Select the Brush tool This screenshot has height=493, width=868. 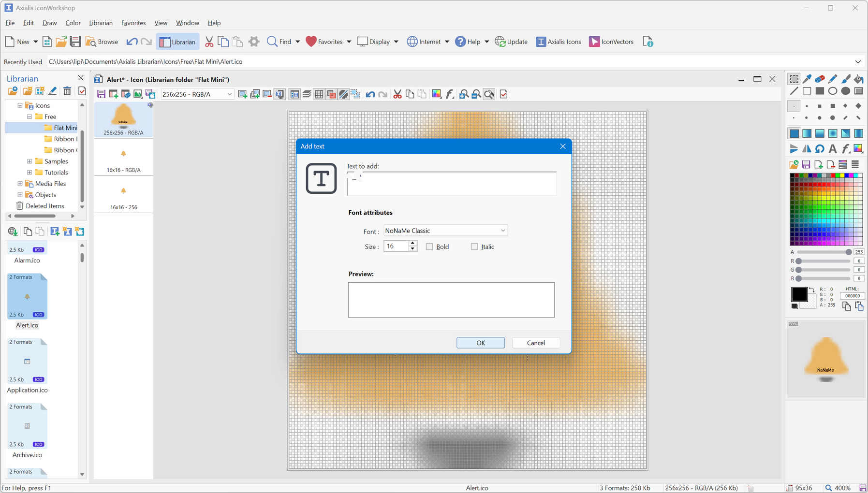pos(846,79)
